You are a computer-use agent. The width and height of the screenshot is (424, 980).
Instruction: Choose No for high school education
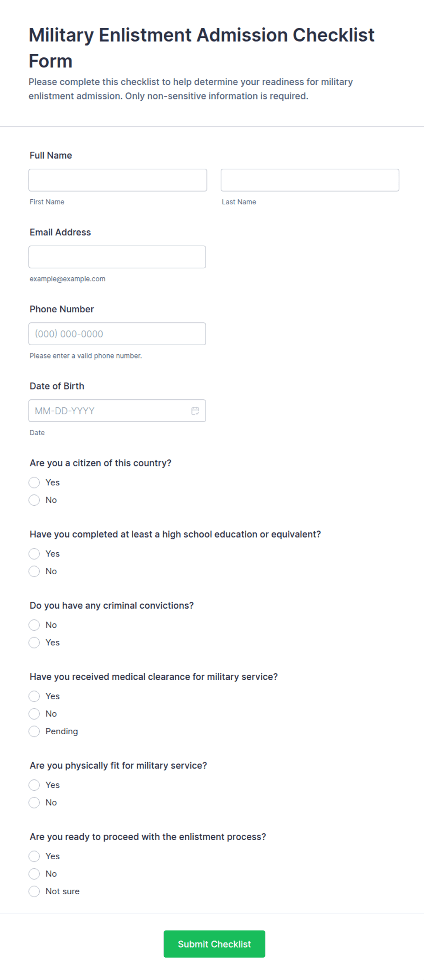point(34,571)
